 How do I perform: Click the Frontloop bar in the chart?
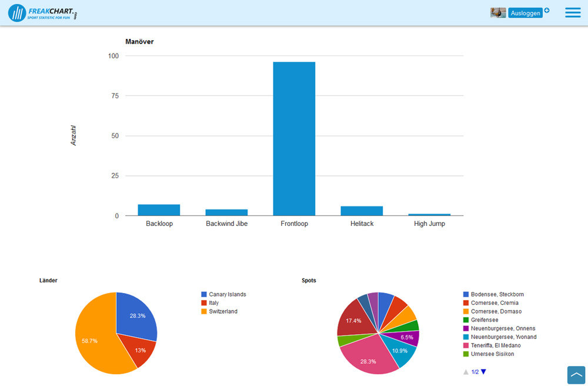[294, 138]
